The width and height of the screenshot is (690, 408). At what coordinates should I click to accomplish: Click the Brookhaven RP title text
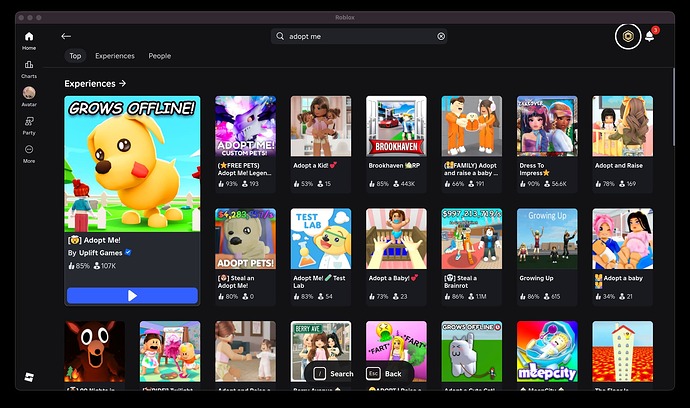point(394,165)
